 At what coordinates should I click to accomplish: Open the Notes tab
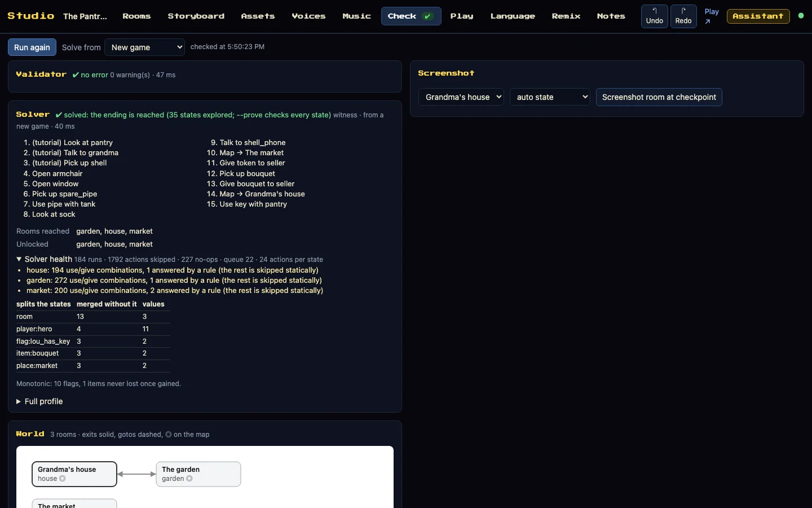pyautogui.click(x=611, y=16)
